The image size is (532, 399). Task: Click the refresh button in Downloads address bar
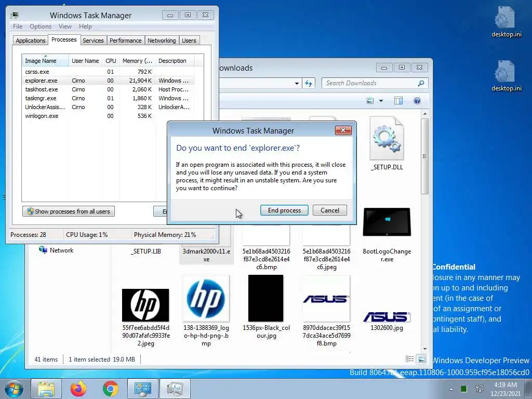point(309,83)
